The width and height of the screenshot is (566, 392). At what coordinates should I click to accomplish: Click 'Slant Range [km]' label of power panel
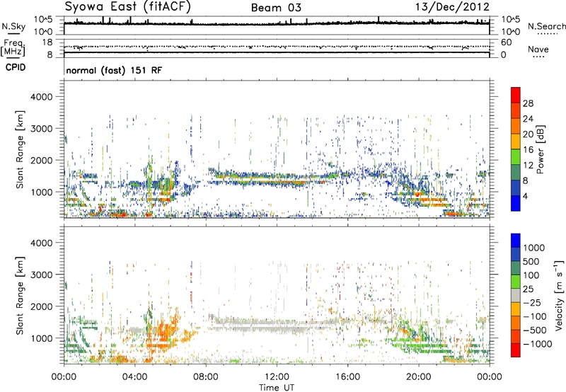click(20, 149)
